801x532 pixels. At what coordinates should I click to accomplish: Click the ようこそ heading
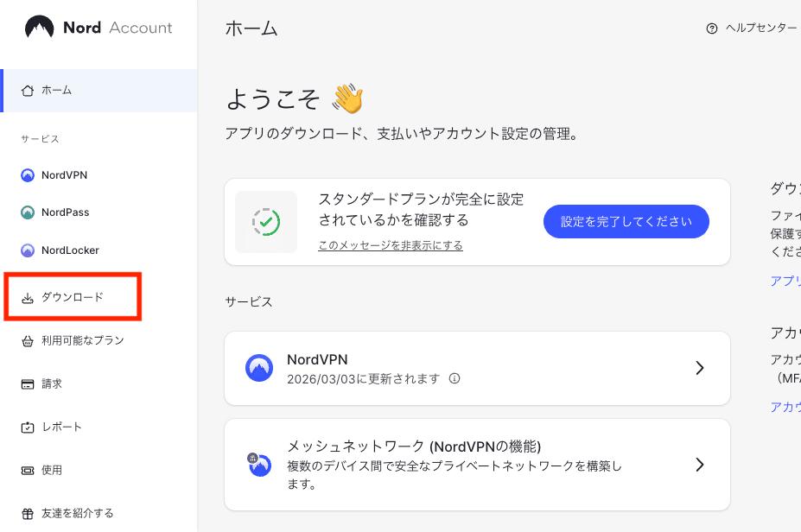click(273, 99)
